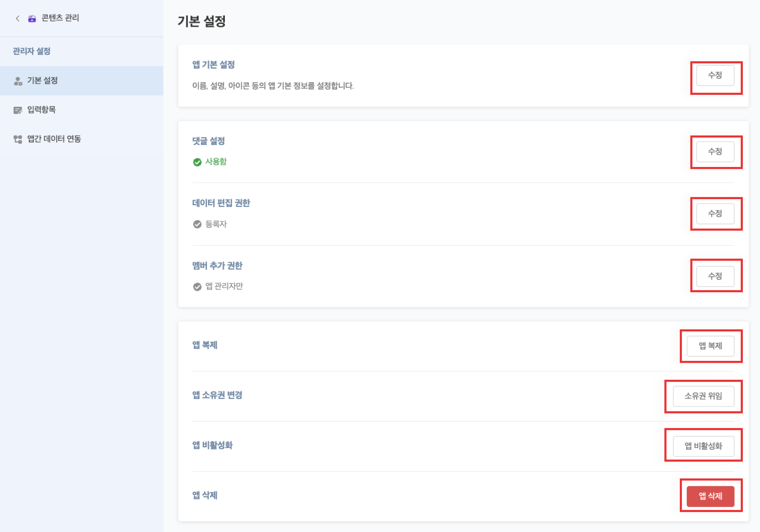Edit 앱 기본 설정 with 수정 button
The width and height of the screenshot is (760, 532).
[715, 75]
